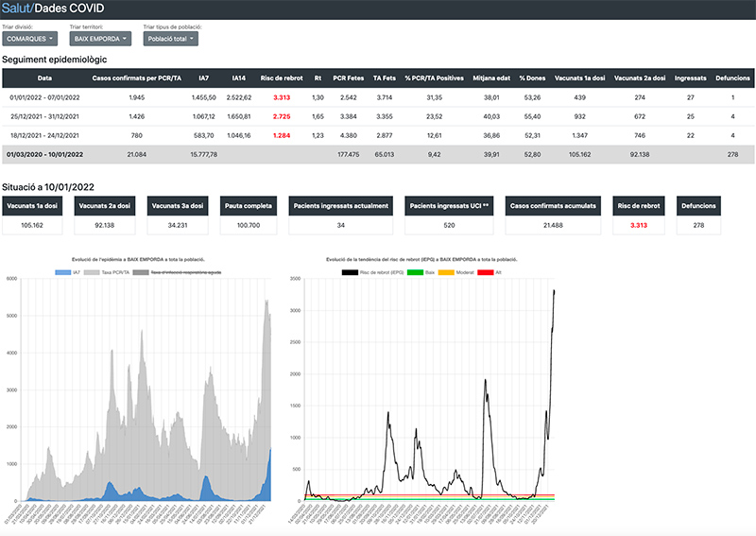Viewport: 756px width, 536px height.
Task: Select the 01/03/2020 - 10/01/2022 totals row date
Action: [x=44, y=155]
